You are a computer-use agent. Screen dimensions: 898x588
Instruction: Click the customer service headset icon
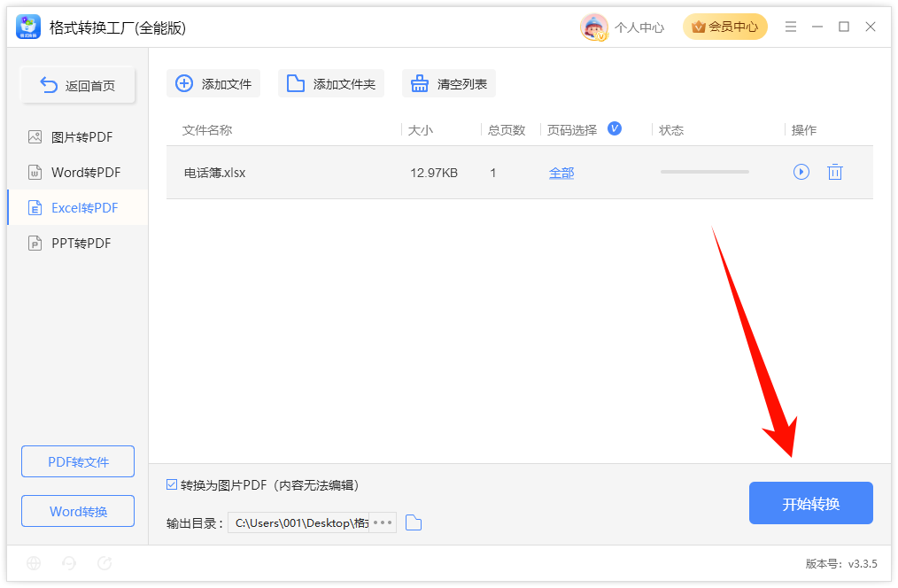[69, 563]
